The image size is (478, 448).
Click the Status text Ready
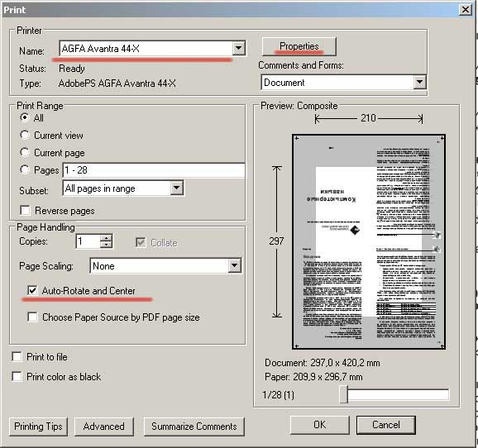pos(72,69)
